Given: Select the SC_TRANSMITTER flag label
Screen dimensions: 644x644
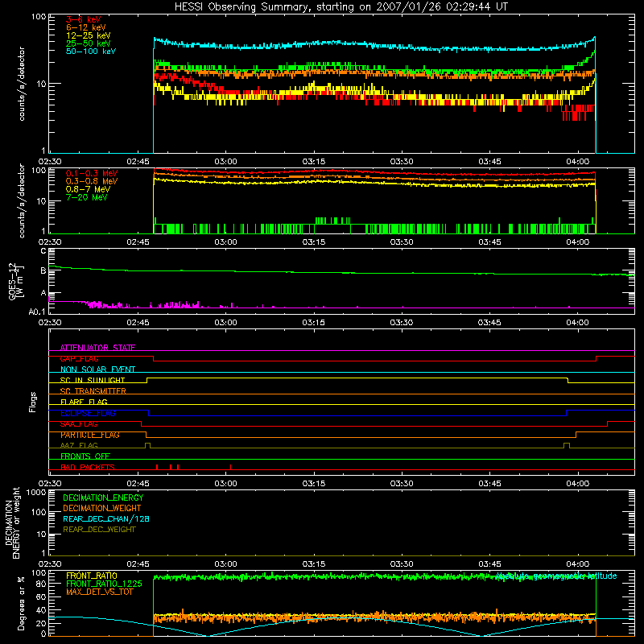Looking at the screenshot, I should click(93, 391).
